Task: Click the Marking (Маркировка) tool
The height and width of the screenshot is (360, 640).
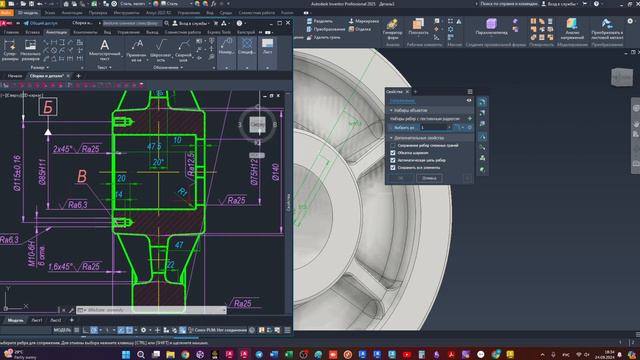Action: pos(363,21)
